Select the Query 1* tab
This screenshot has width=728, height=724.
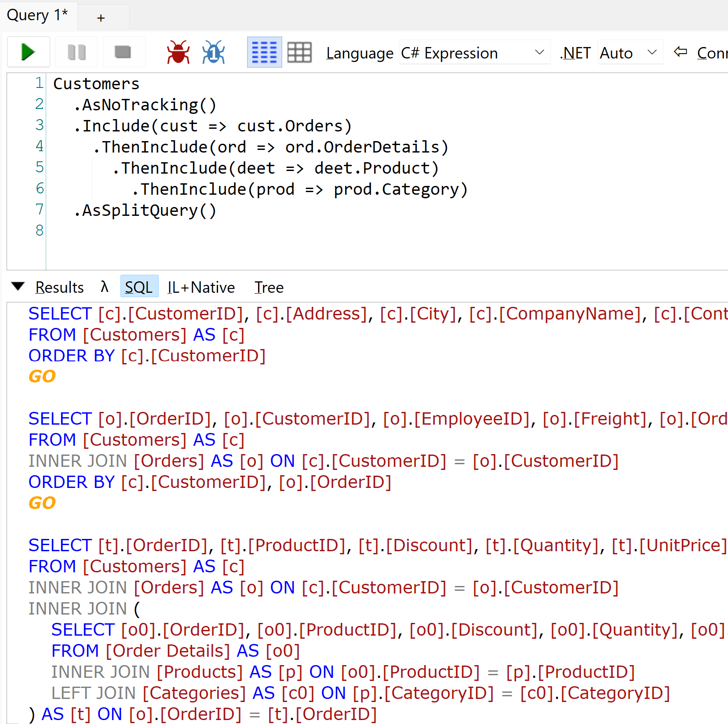pyautogui.click(x=38, y=15)
